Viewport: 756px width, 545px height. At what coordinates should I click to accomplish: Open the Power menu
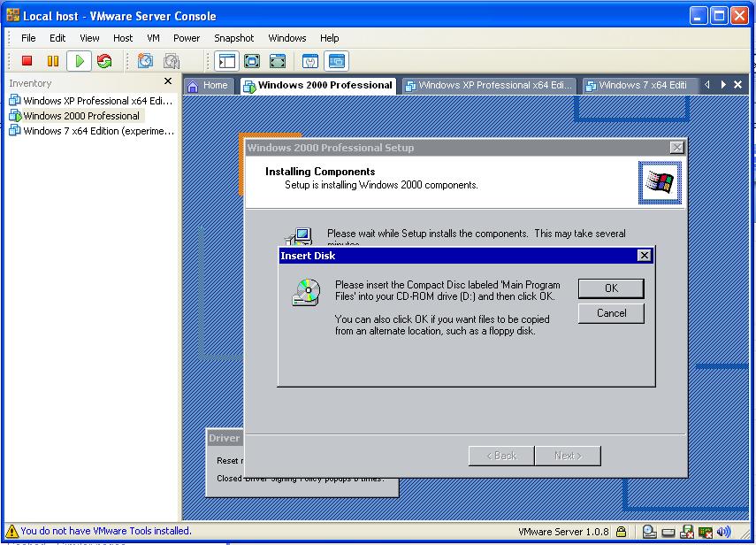tap(186, 38)
